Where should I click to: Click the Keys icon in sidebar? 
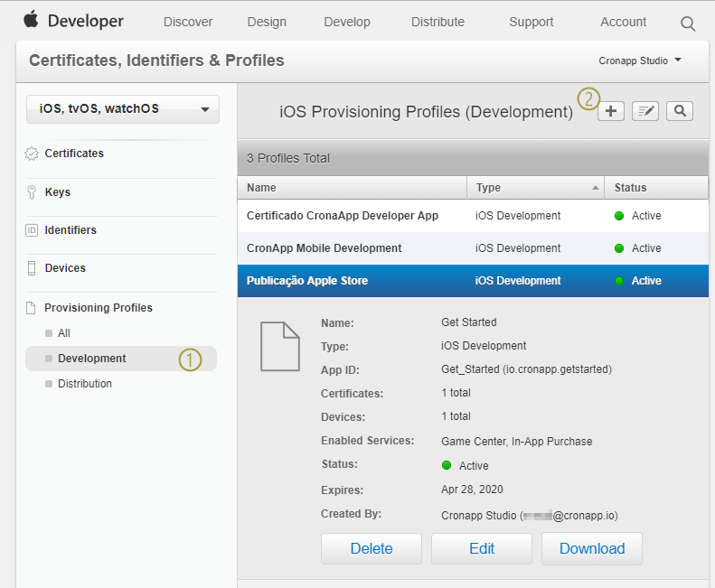coord(32,191)
